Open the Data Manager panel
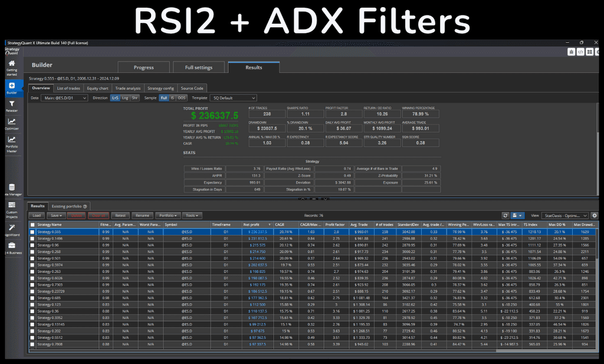 12,189
